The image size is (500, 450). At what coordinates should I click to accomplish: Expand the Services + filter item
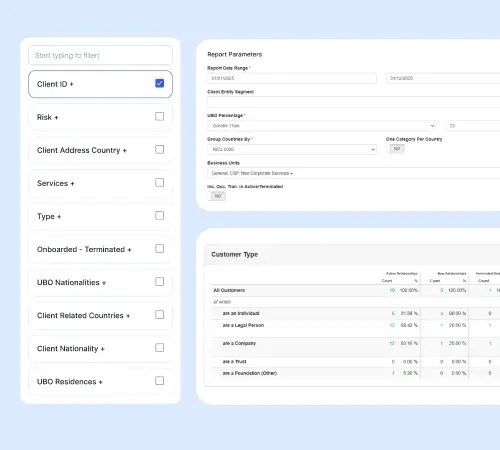click(x=100, y=183)
